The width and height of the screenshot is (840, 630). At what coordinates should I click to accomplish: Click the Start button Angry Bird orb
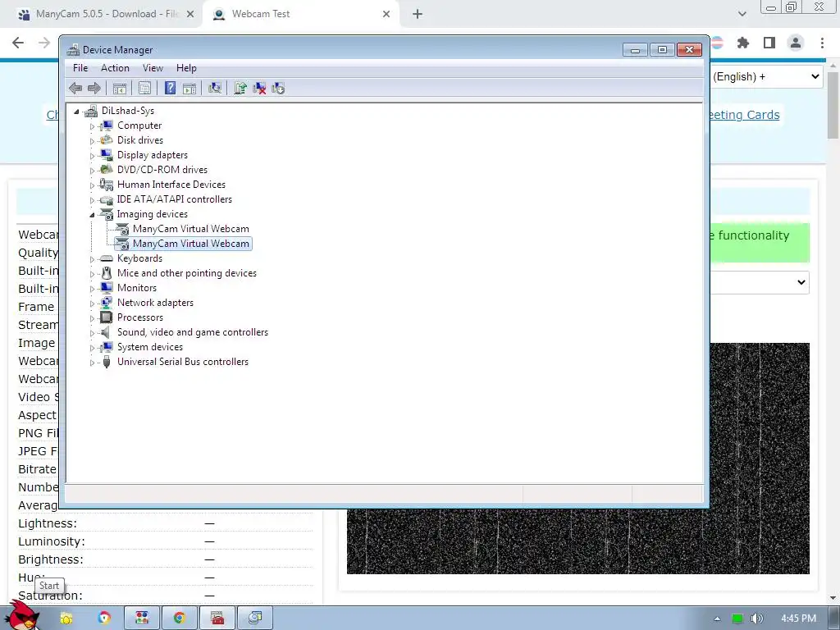click(22, 616)
